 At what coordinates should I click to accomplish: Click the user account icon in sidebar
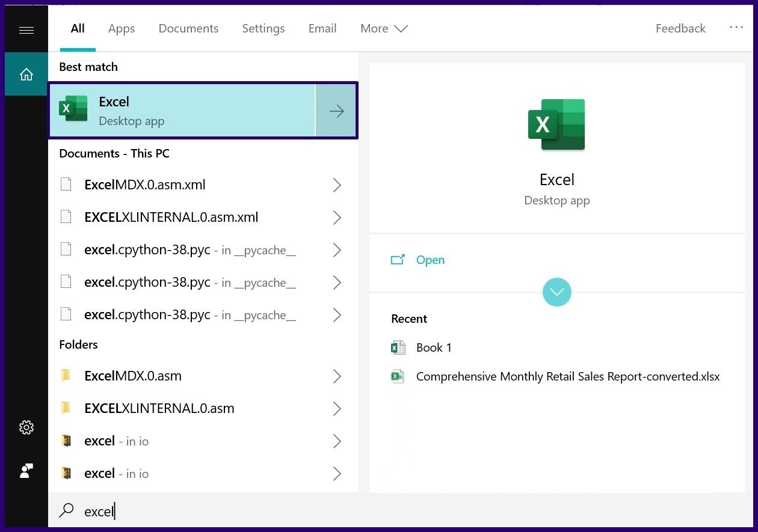26,471
